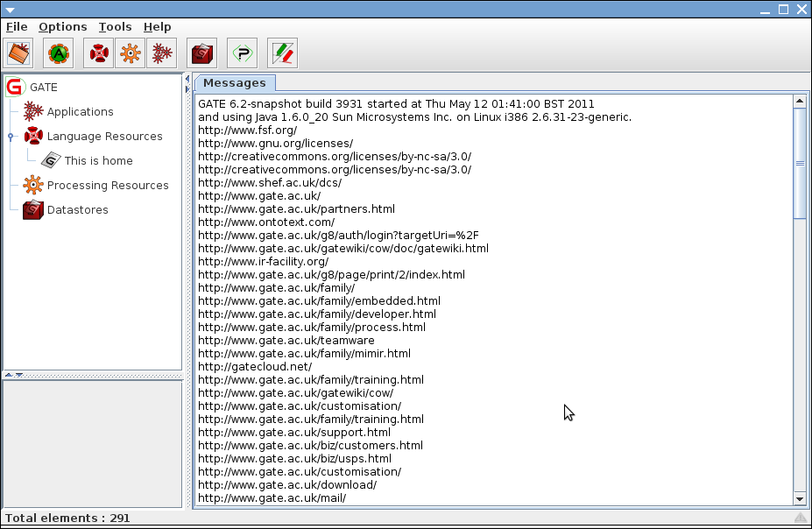Click the http://www.gate.ac.uk/family/ line
Screen dimensions: 812x529
coord(276,288)
